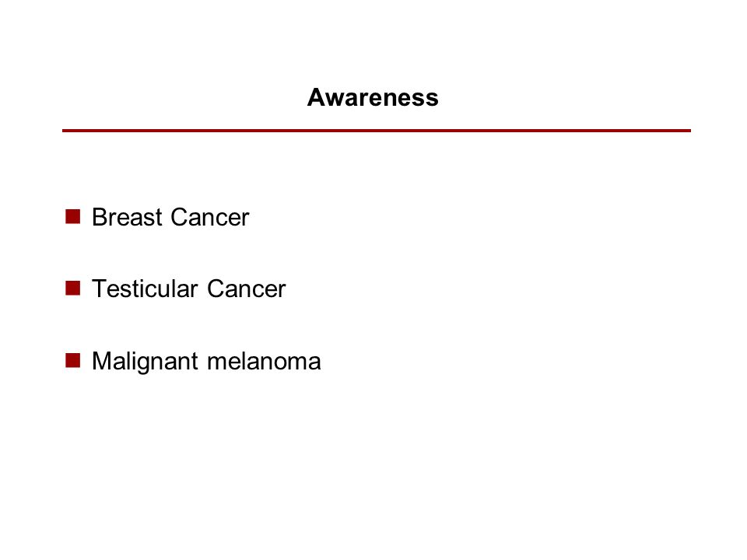
Task: Click the capital T in Testicular
Action: [100, 289]
